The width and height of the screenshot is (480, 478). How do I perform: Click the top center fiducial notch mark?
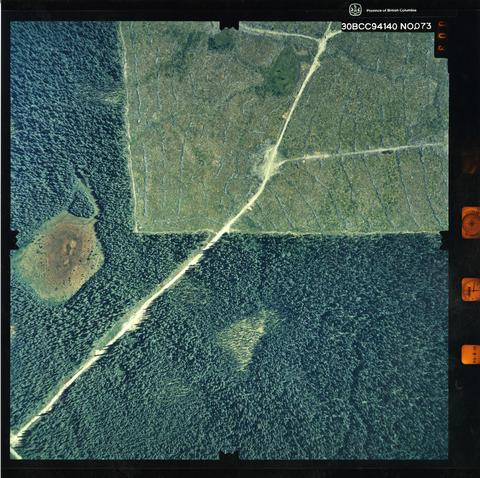[229, 25]
